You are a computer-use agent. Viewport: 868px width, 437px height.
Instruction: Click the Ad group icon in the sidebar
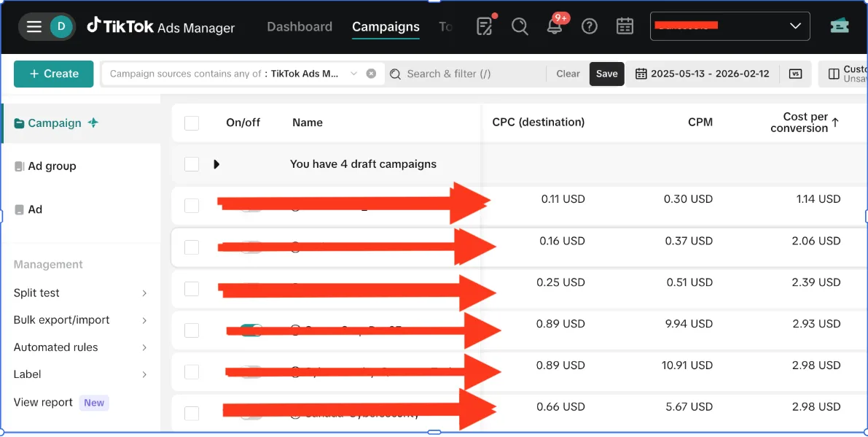[x=20, y=166]
